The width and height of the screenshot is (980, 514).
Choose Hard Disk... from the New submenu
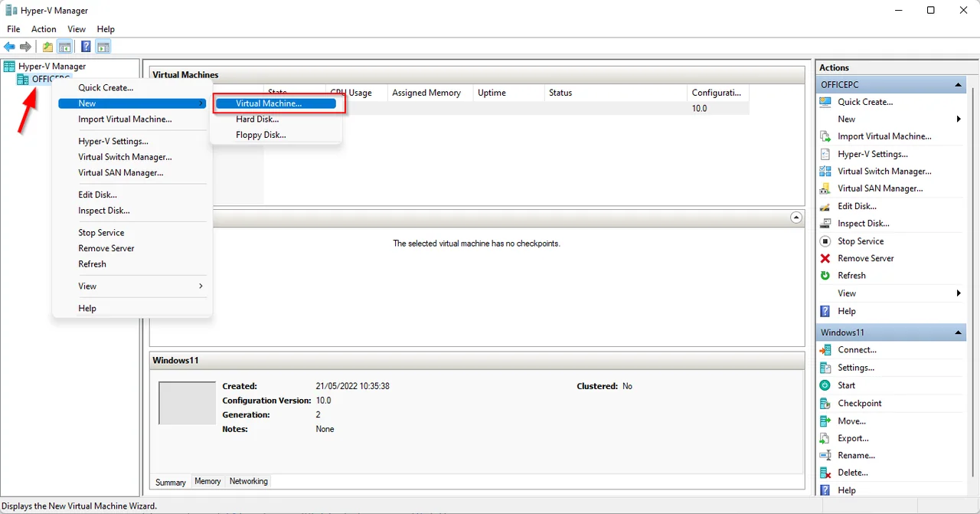click(276, 119)
